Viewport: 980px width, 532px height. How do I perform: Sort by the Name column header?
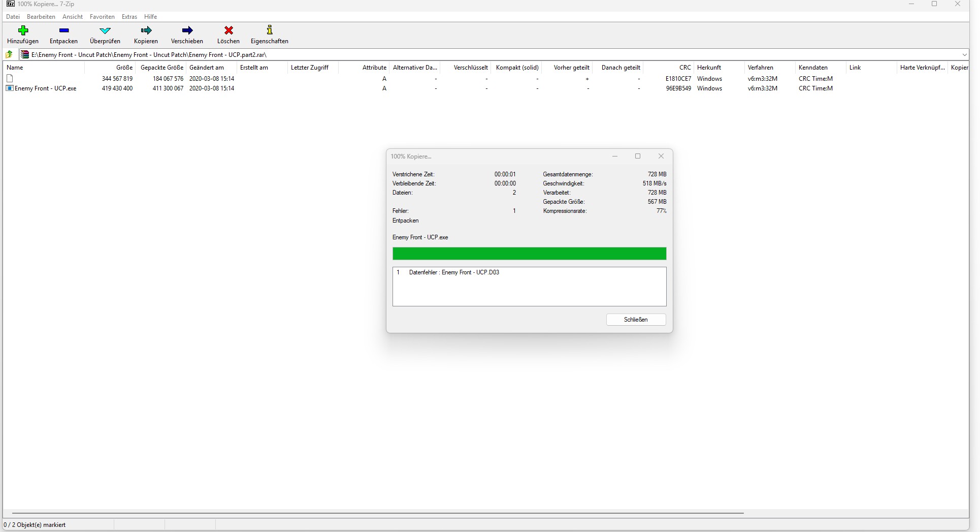coord(44,68)
